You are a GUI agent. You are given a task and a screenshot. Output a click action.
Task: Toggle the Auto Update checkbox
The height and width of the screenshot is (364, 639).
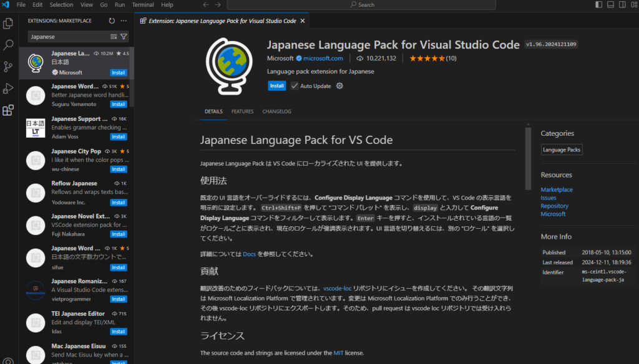[295, 86]
